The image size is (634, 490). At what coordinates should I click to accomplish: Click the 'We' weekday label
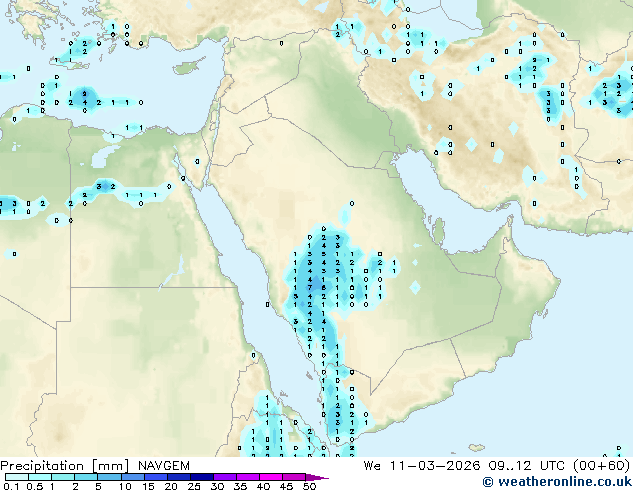pos(372,466)
